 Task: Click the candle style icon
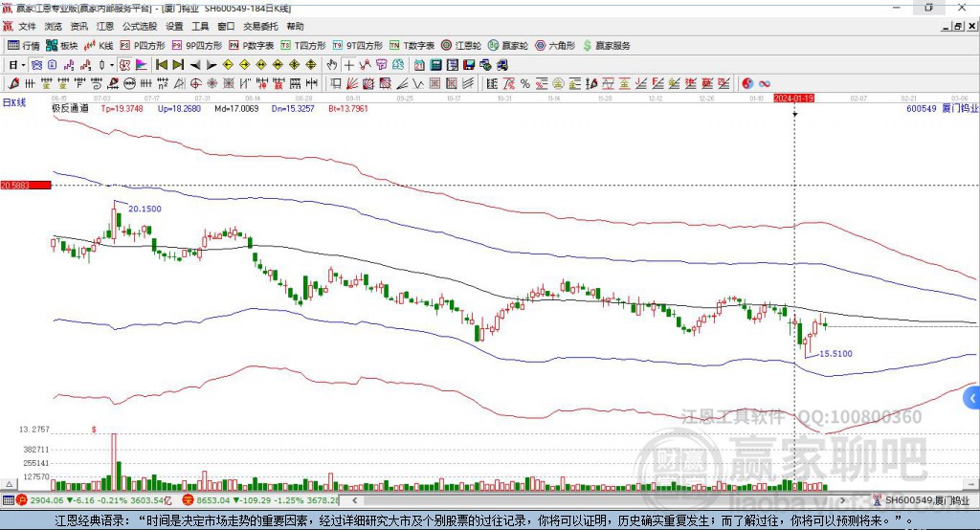[x=101, y=64]
